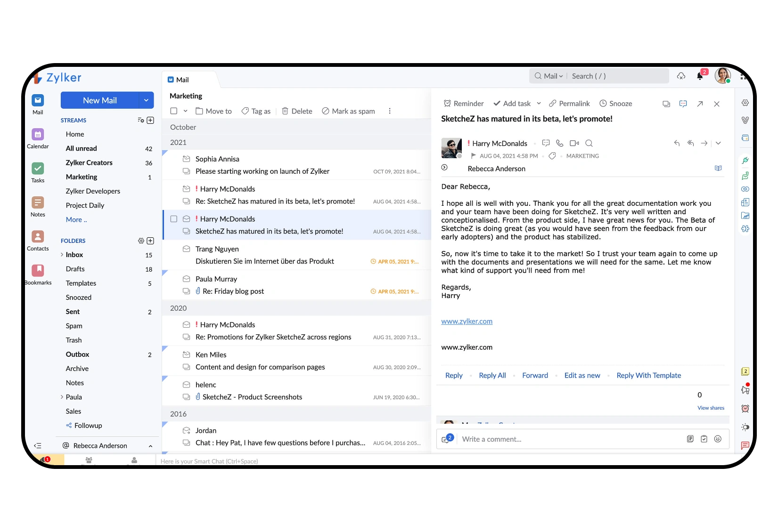Click Reply With Template link

click(x=648, y=375)
